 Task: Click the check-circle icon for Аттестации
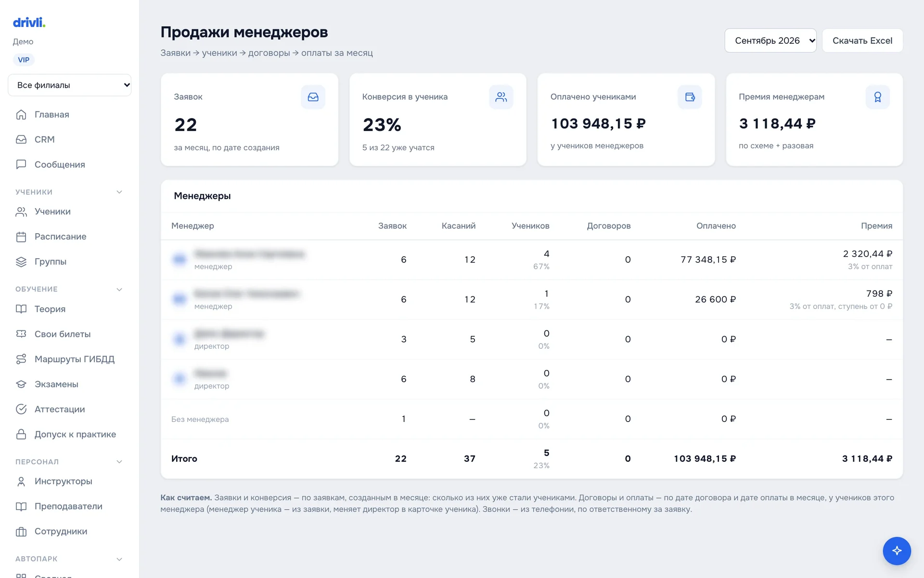(x=21, y=409)
